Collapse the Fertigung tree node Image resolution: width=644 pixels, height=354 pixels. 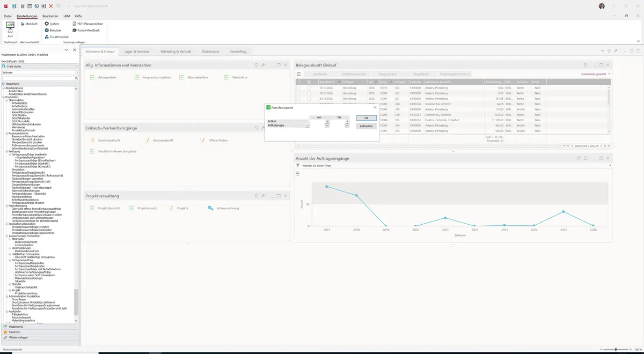click(x=6, y=151)
